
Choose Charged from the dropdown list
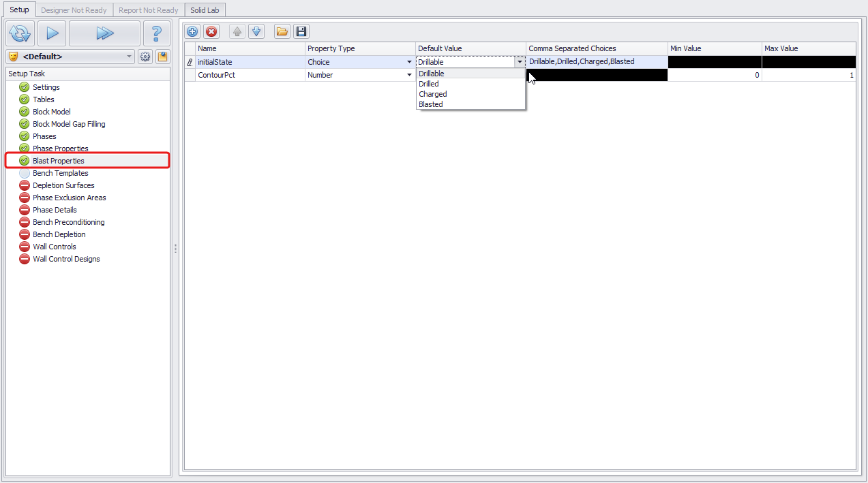click(x=470, y=94)
